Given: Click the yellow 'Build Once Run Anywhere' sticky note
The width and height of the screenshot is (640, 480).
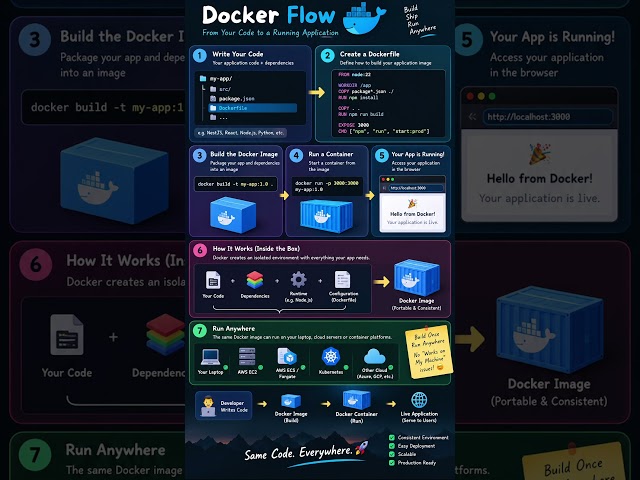Looking at the screenshot, I should point(429,353).
